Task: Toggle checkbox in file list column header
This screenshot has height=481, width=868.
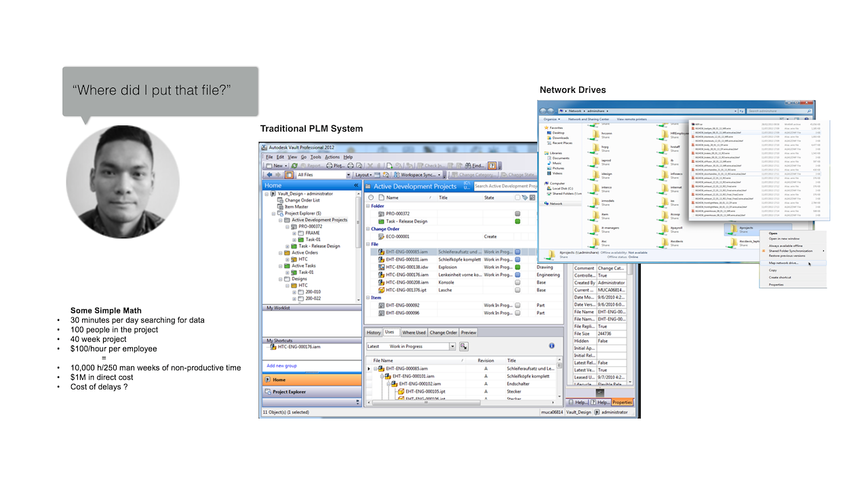Action: pyautogui.click(x=517, y=198)
